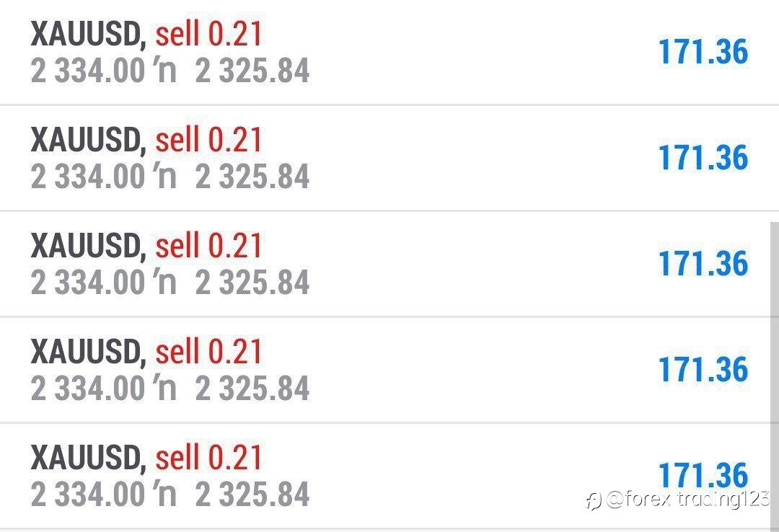Click the 171.36 profit of the topmost trade
The width and height of the screenshot is (779, 532).
(703, 52)
